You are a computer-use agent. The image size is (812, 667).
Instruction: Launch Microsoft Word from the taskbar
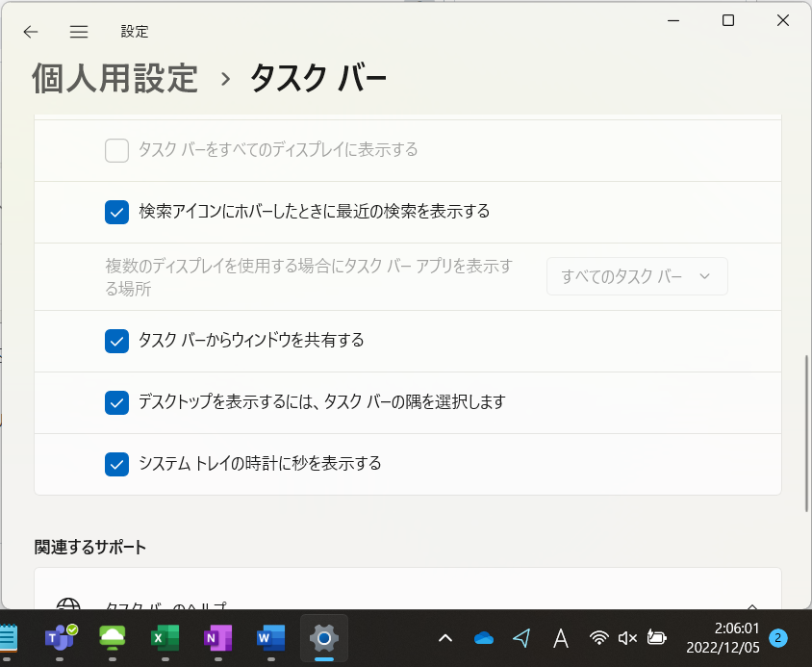coord(270,638)
